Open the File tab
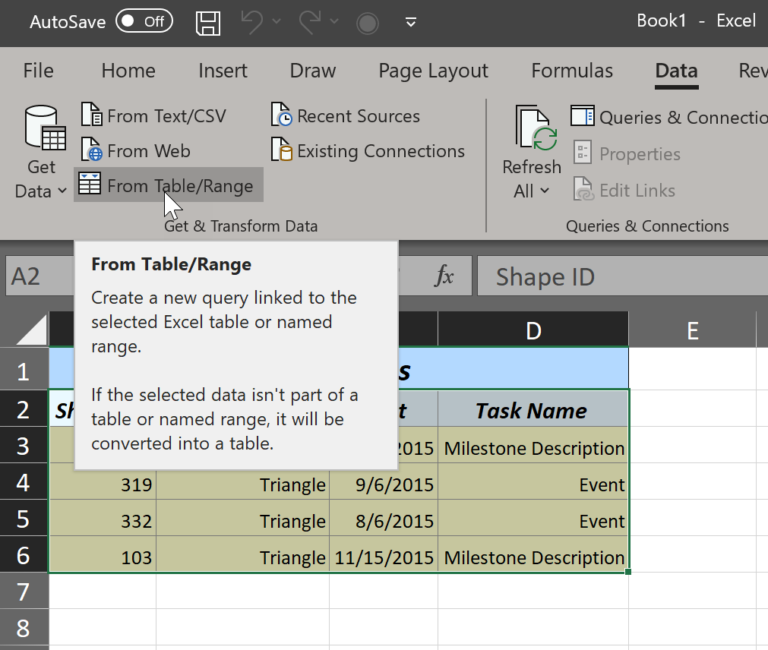The image size is (768, 650). point(38,71)
